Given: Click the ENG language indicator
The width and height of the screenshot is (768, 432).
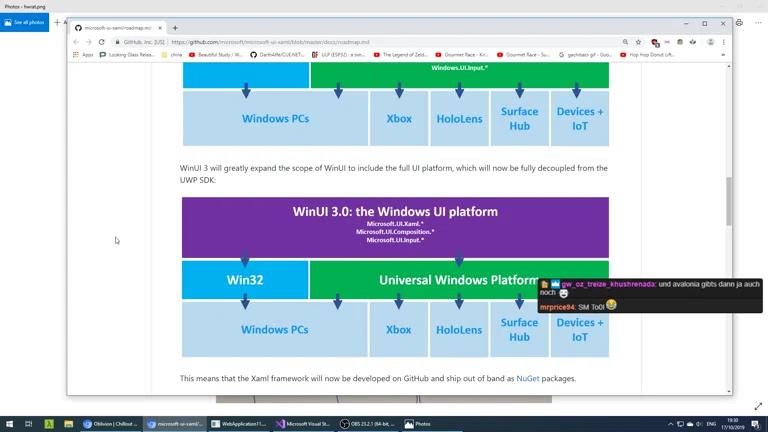Looking at the screenshot, I should pos(712,424).
